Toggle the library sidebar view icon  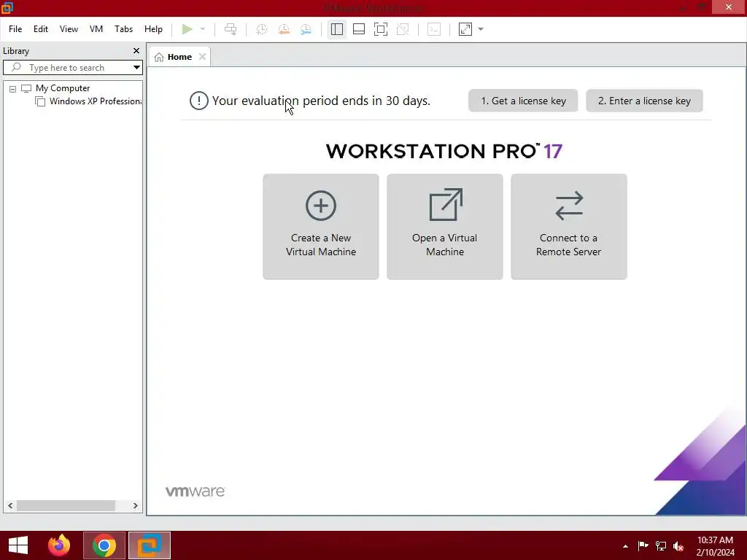[337, 29]
